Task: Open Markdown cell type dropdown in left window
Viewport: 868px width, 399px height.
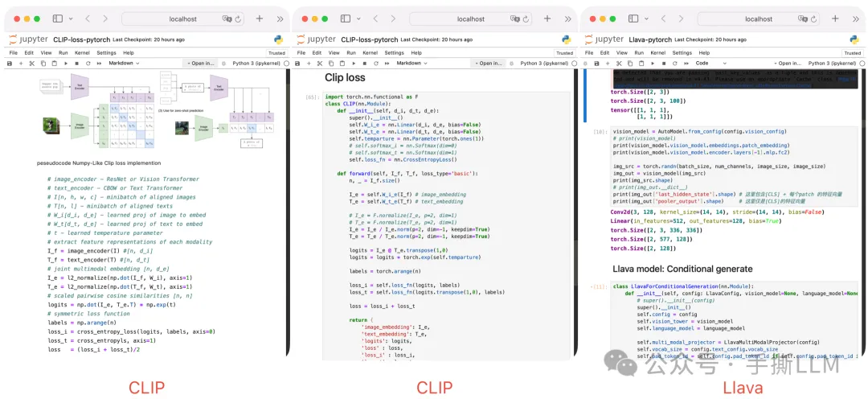Action: 124,64
